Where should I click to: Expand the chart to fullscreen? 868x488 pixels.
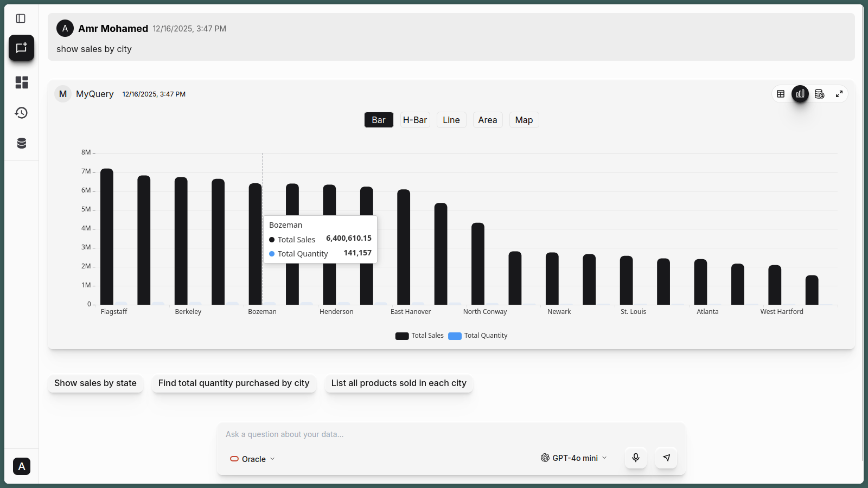839,93
